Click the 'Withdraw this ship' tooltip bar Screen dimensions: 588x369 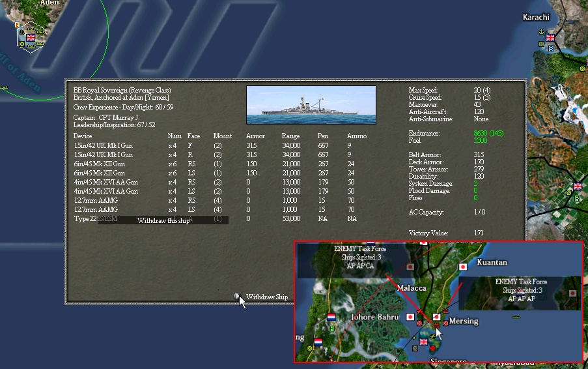click(163, 220)
